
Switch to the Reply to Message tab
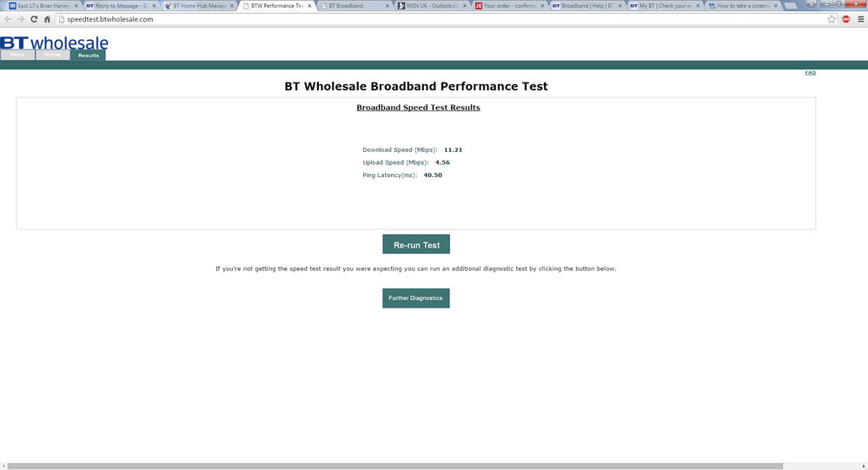pyautogui.click(x=122, y=5)
